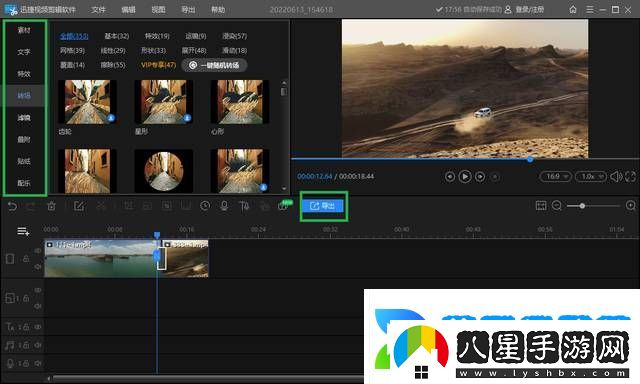Click the add track icon above timeline
The height and width of the screenshot is (384, 640).
[x=23, y=231]
